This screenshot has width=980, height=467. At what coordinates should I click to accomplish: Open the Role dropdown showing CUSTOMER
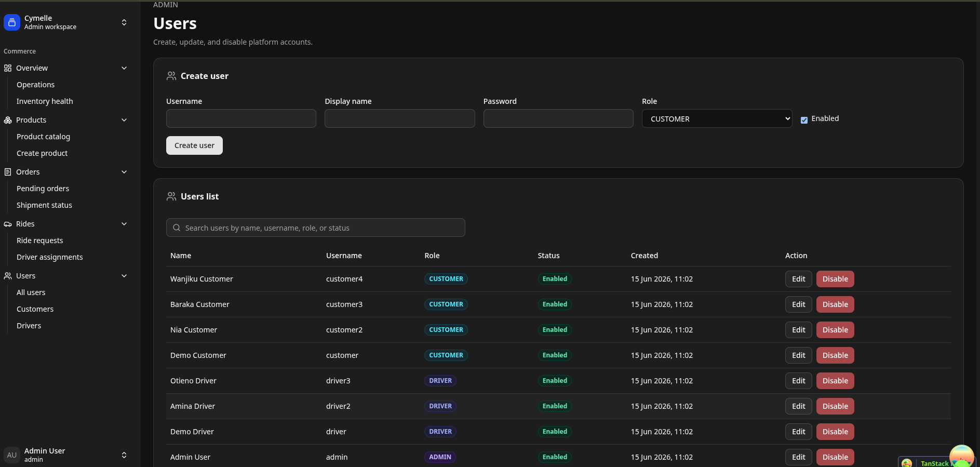point(717,118)
